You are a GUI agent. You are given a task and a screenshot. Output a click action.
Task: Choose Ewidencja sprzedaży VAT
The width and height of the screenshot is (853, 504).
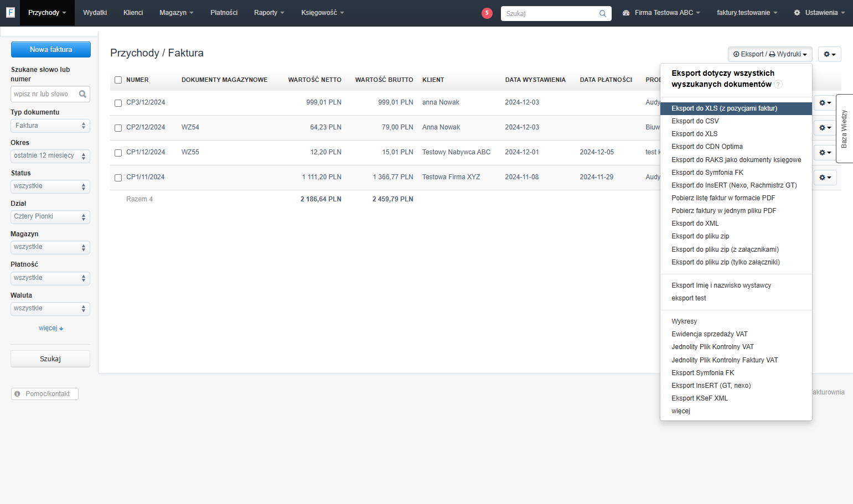[736, 334]
